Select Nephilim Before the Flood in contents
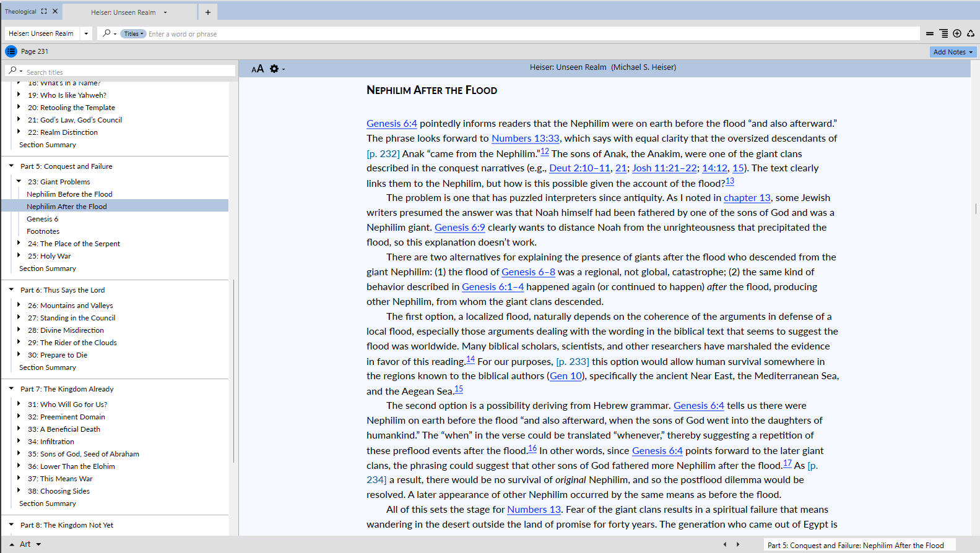The height and width of the screenshot is (553, 980). click(69, 194)
